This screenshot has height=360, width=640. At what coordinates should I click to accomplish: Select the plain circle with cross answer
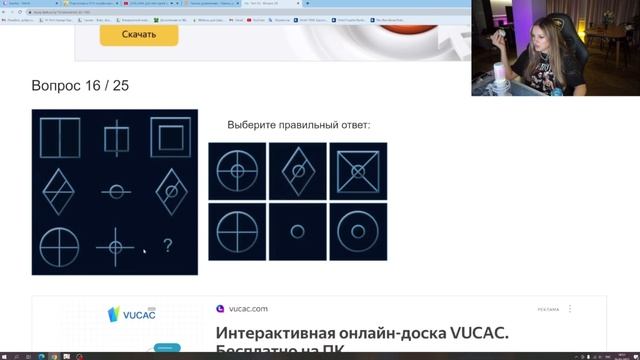tap(237, 232)
